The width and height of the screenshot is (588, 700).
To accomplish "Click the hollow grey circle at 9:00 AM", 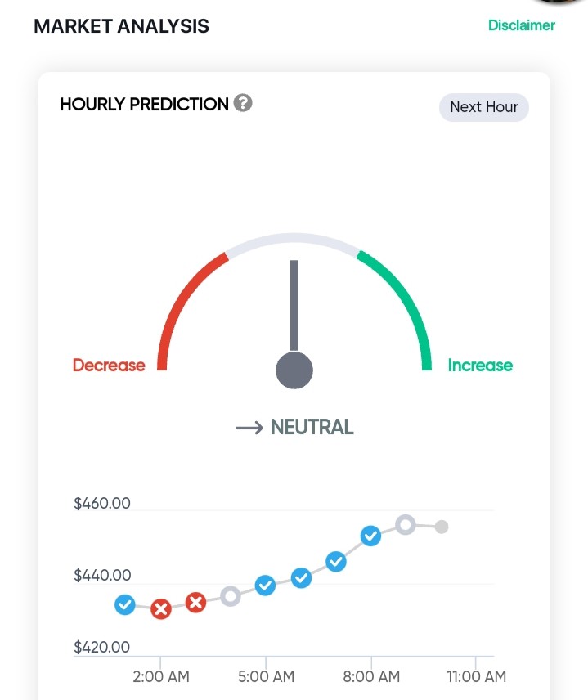I will pos(406,524).
